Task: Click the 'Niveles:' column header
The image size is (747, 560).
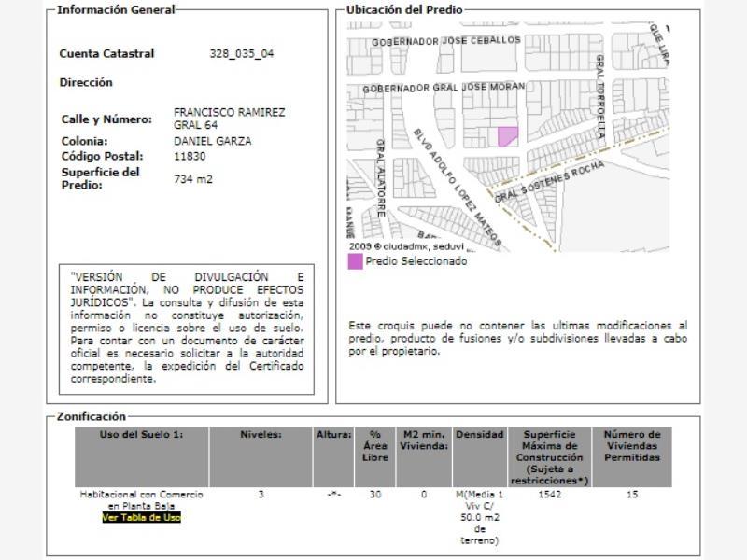Action: point(261,457)
